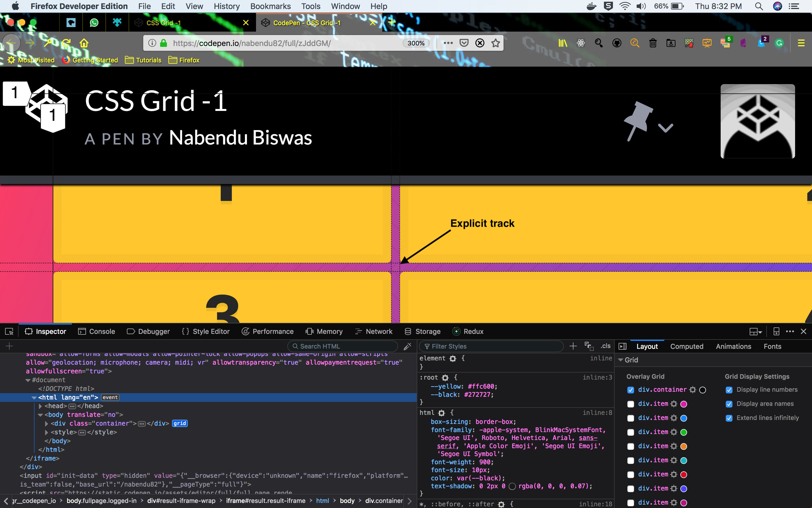Image resolution: width=812 pixels, height=508 pixels.
Task: Check the div.item checkbox with pink swatch under div.container
Action: (x=630, y=404)
